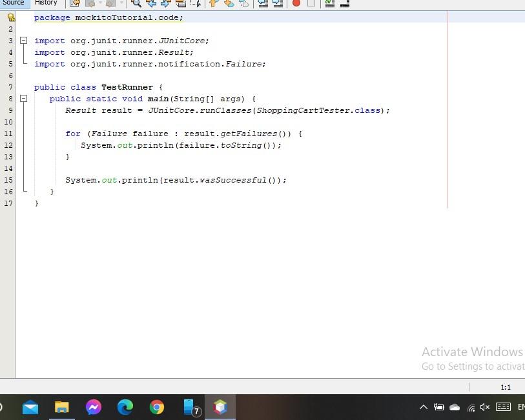Jump to next occurrence with the toolbar arrow
This screenshot has width=525, height=420.
click(167, 4)
